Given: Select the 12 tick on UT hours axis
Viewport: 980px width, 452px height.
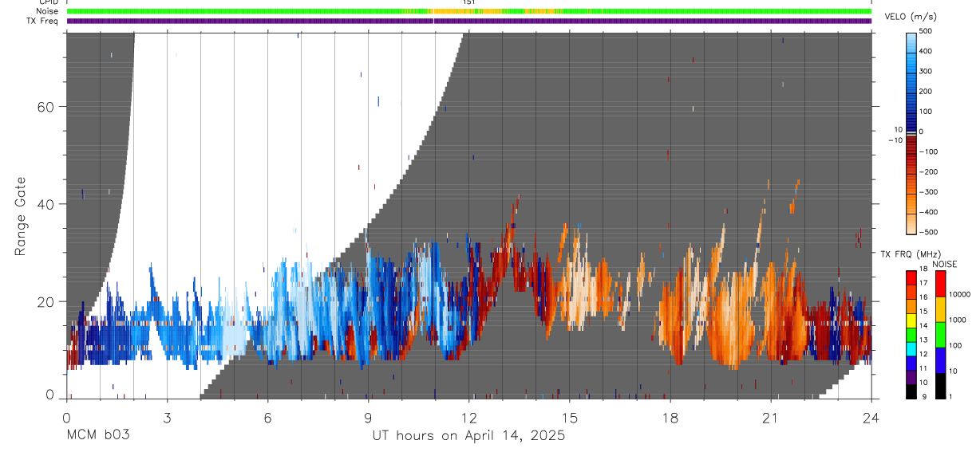Looking at the screenshot, I should coord(468,419).
